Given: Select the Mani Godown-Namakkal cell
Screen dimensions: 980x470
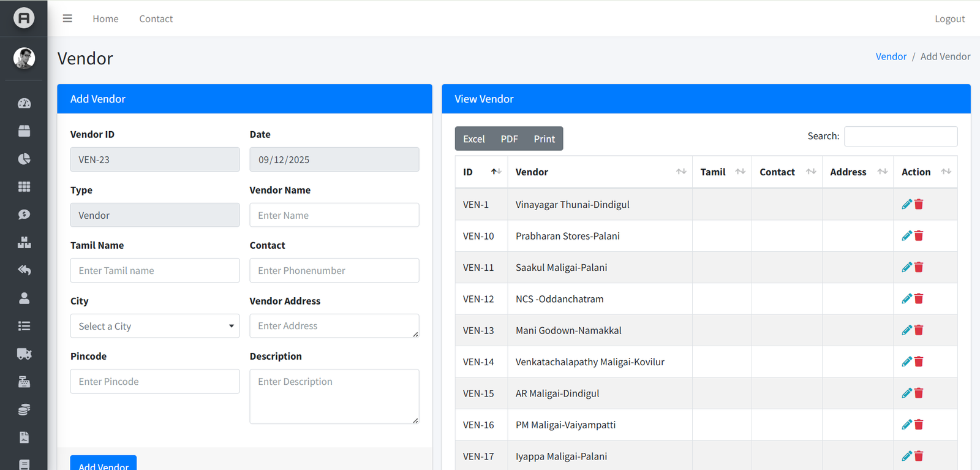Looking at the screenshot, I should 600,330.
